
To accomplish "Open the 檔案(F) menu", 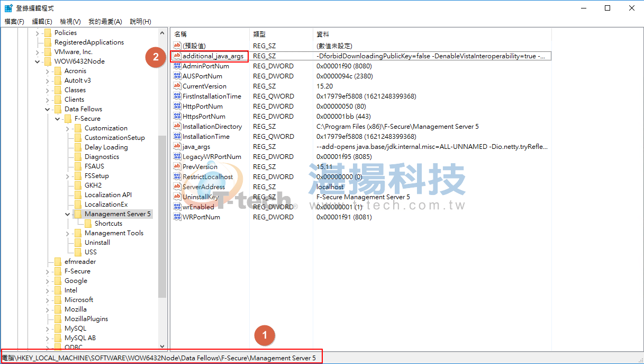I will [x=14, y=22].
